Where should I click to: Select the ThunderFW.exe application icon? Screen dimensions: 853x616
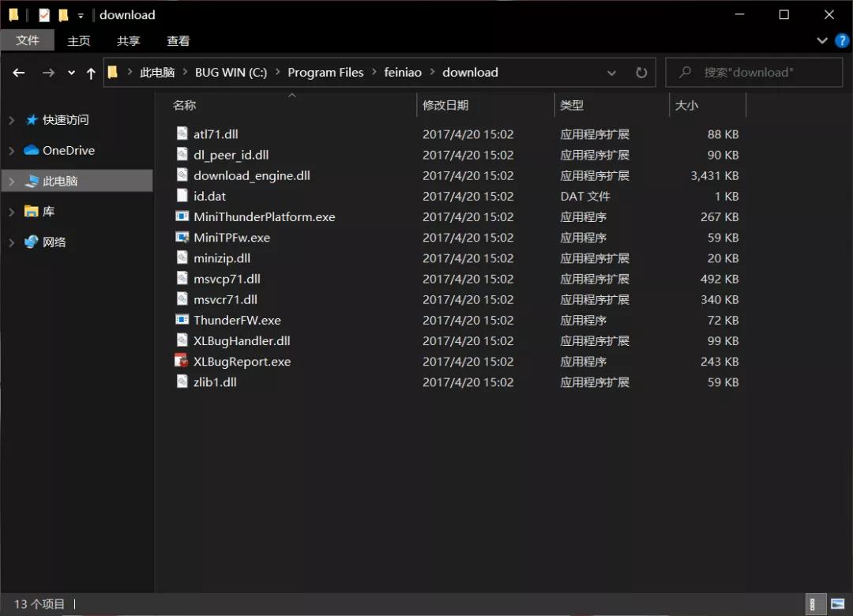coord(182,320)
